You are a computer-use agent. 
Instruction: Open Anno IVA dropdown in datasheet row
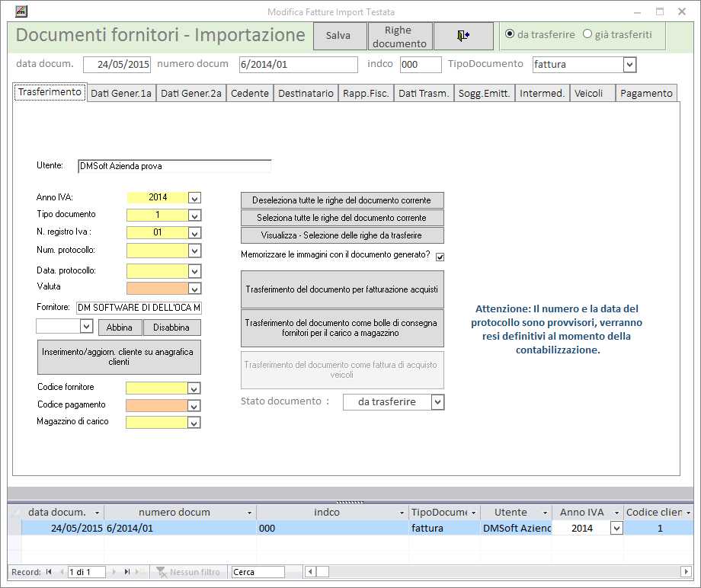[616, 528]
